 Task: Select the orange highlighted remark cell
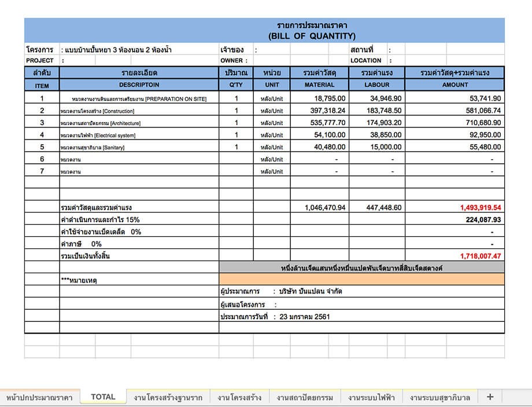point(361,279)
